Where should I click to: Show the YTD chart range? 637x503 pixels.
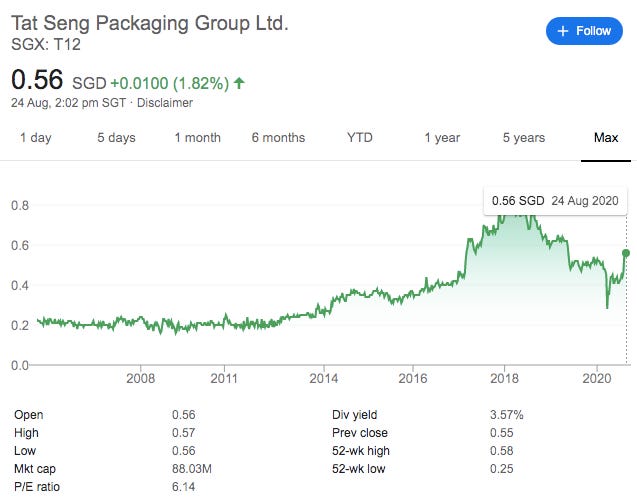coord(360,138)
